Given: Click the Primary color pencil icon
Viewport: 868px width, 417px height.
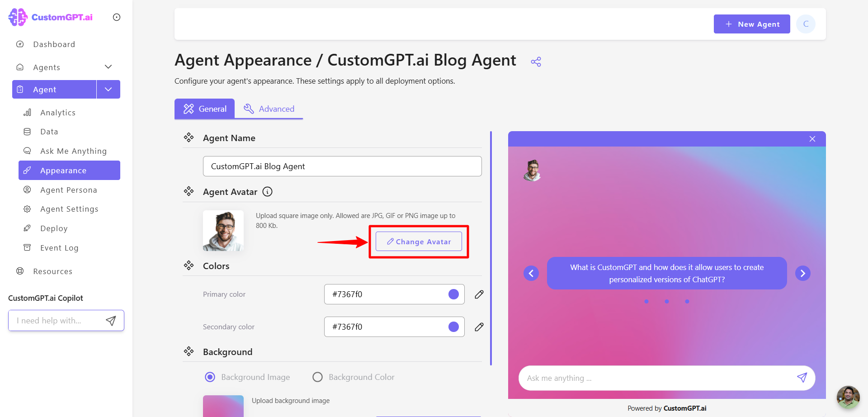Looking at the screenshot, I should (x=479, y=294).
